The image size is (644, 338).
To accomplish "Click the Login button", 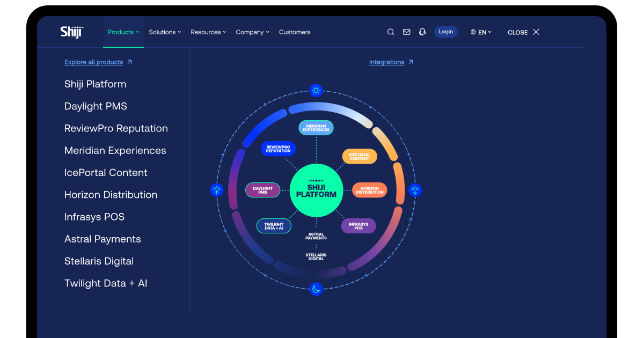I will click(446, 32).
